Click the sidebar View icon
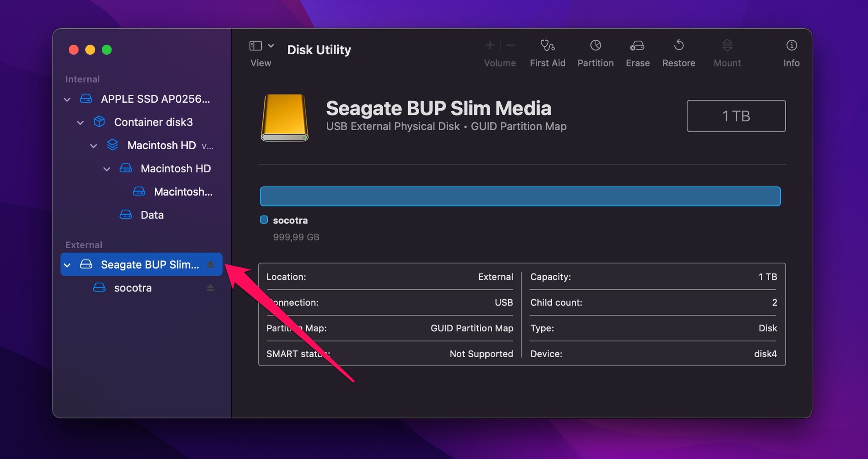This screenshot has height=459, width=868. tap(256, 45)
